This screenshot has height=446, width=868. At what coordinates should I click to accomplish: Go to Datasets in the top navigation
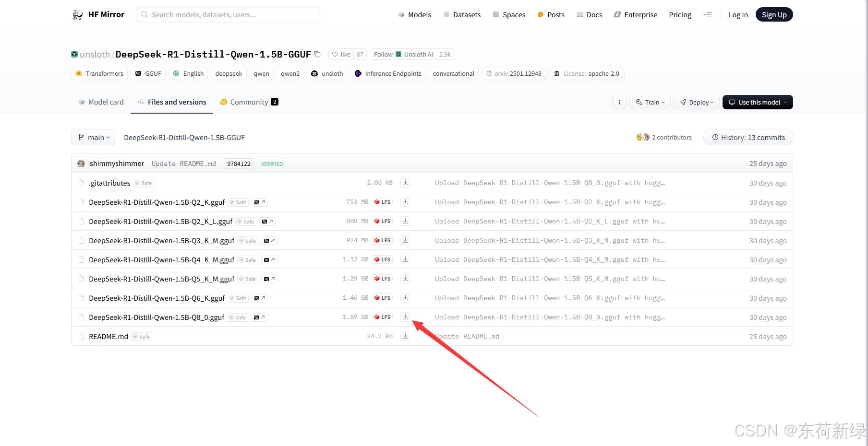[x=462, y=15]
